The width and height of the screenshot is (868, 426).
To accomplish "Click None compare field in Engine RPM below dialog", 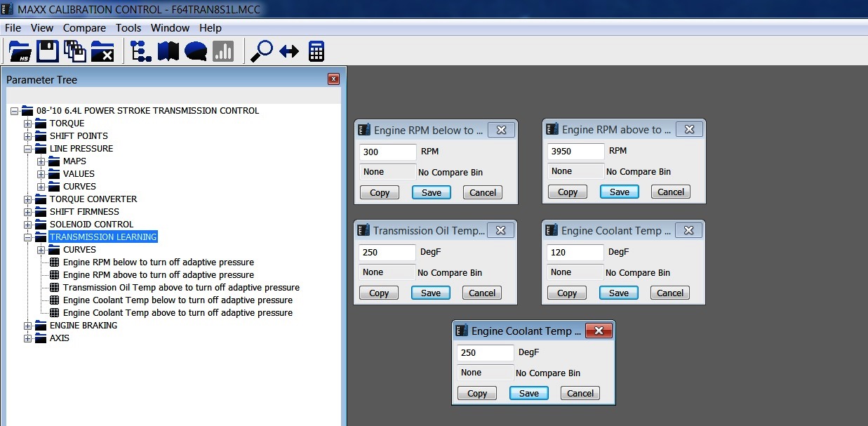I will point(388,172).
